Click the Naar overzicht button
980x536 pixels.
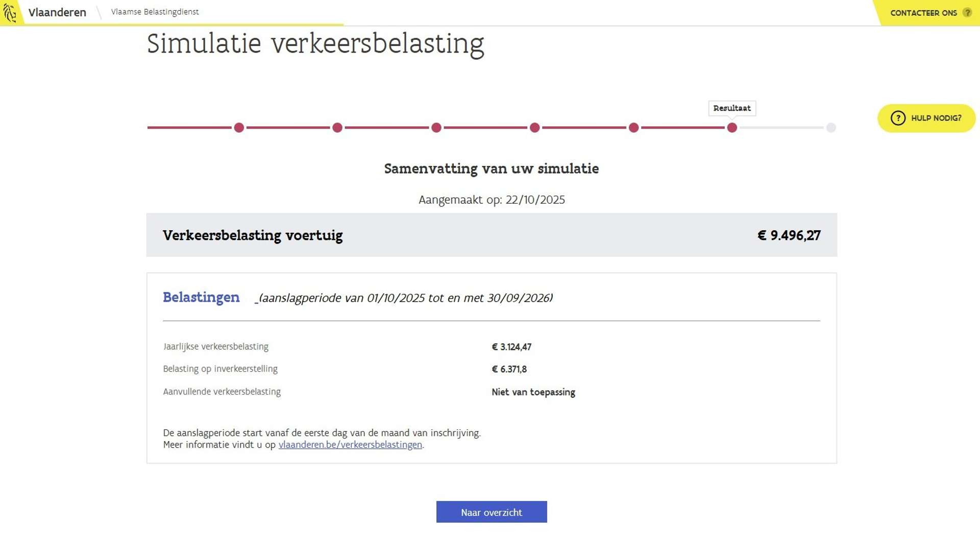click(492, 512)
